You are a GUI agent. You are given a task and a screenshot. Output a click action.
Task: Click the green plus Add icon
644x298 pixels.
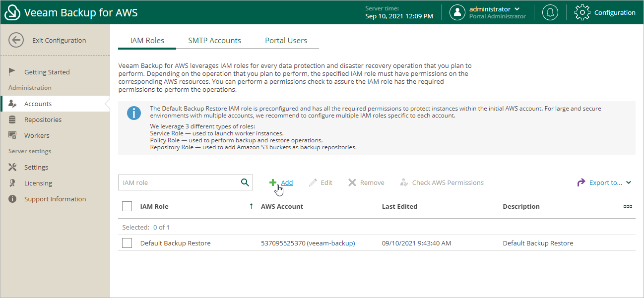(x=273, y=183)
